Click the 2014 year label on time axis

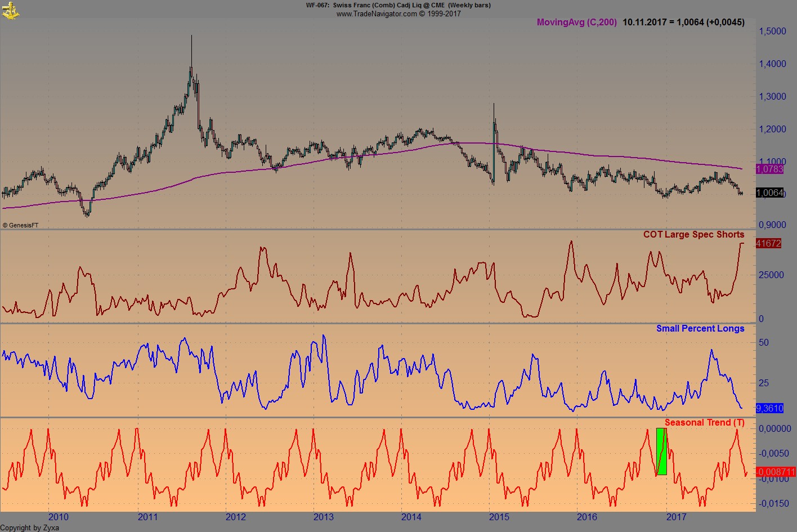click(411, 517)
